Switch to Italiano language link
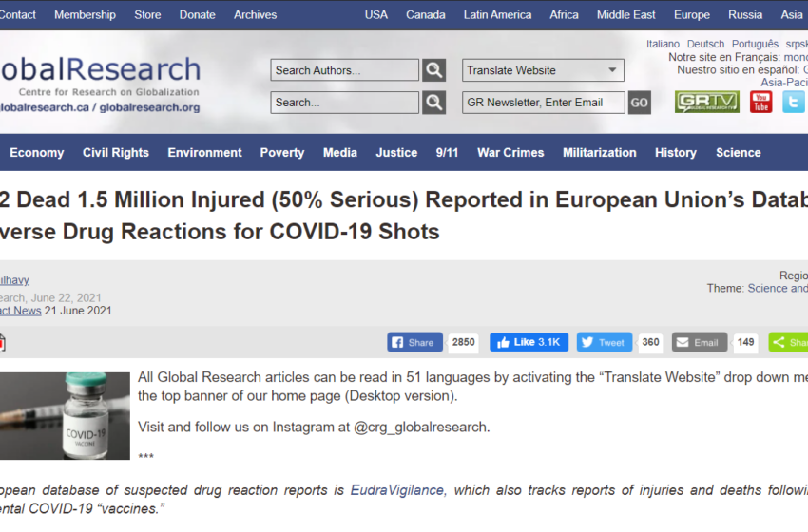The width and height of the screenshot is (808, 532). pyautogui.click(x=663, y=45)
